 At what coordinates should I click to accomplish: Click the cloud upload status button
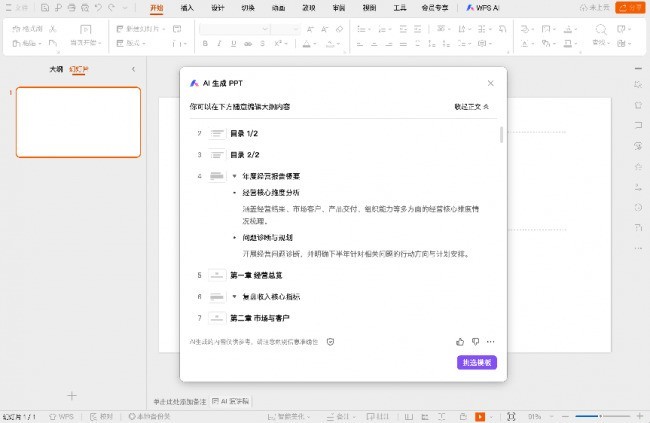595,7
